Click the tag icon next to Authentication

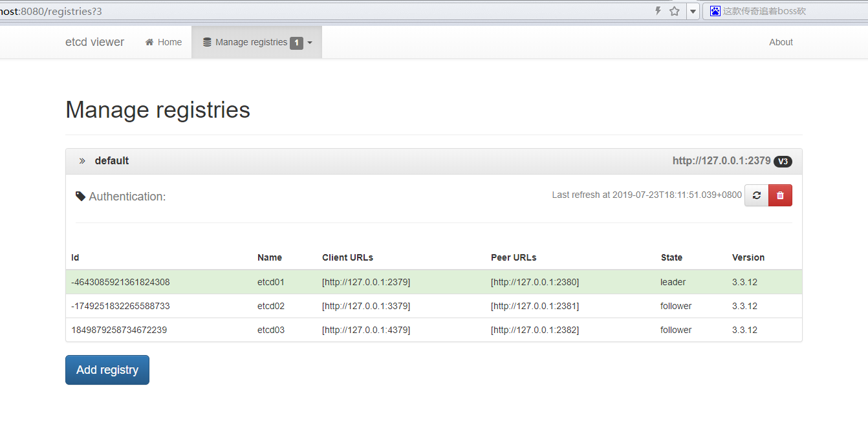pyautogui.click(x=81, y=196)
